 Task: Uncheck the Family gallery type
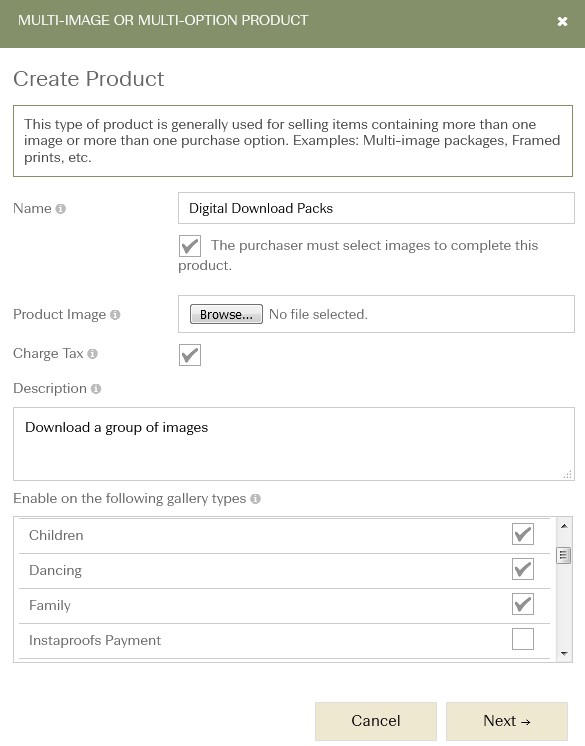click(x=523, y=604)
